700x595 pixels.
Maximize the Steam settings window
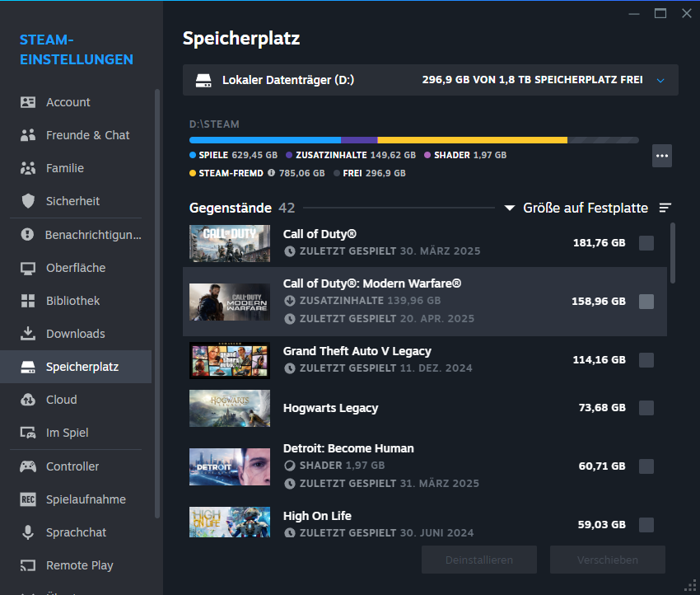pyautogui.click(x=660, y=13)
